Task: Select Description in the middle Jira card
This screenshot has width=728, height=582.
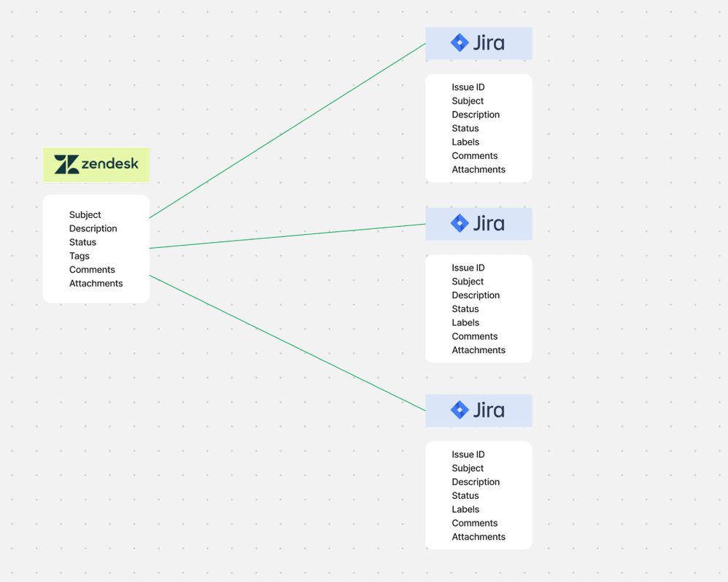Action: 476,295
